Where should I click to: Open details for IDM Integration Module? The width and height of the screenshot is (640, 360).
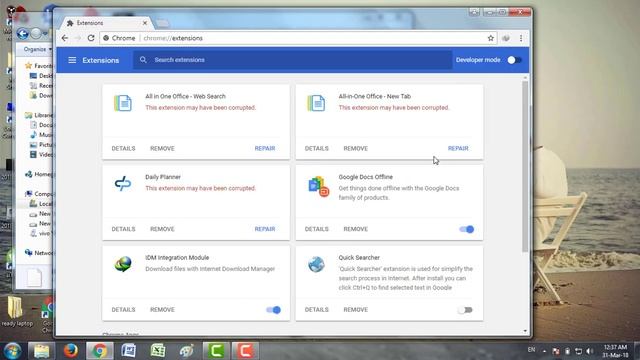click(123, 310)
